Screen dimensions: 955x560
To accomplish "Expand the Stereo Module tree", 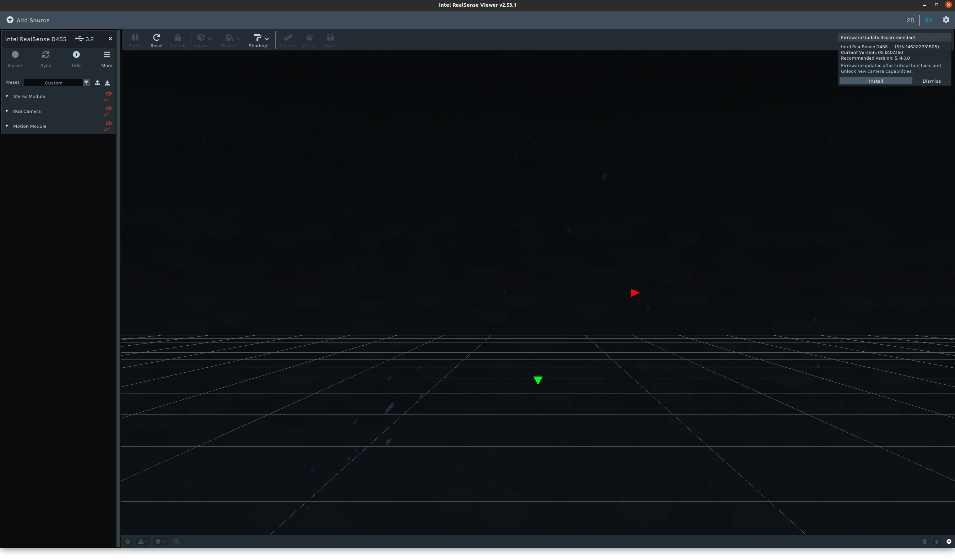I will 7,96.
